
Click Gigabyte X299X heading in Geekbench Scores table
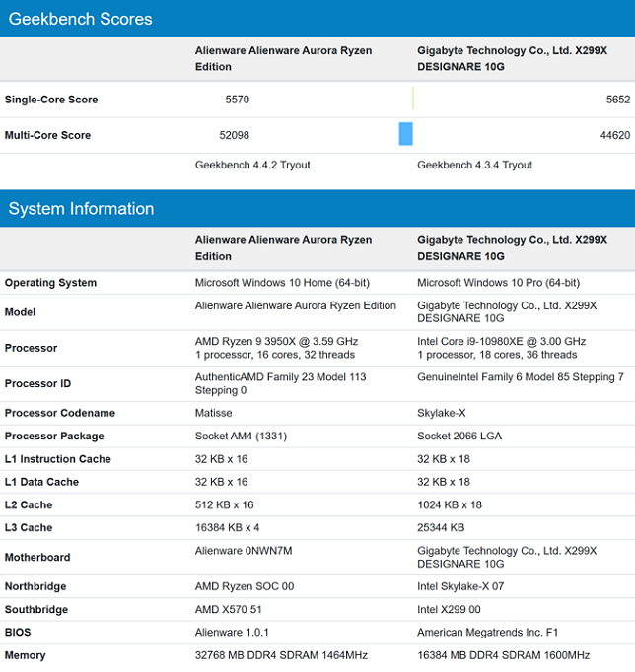pos(513,59)
